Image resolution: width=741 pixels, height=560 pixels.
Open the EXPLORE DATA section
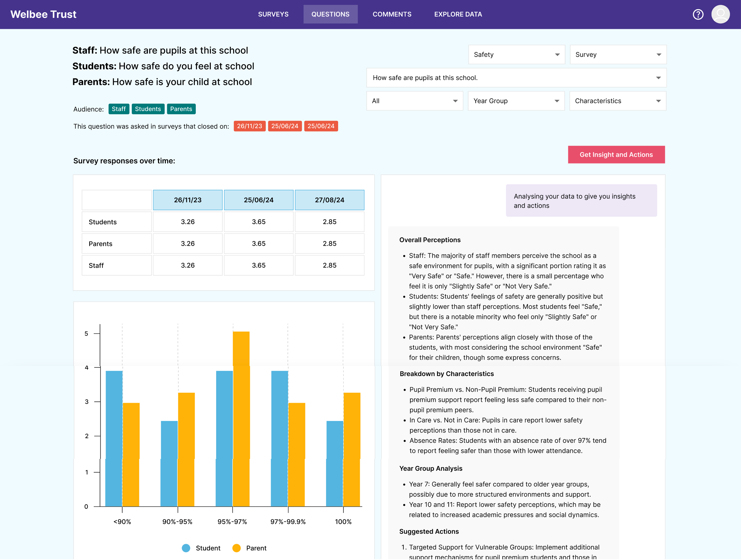coord(458,14)
